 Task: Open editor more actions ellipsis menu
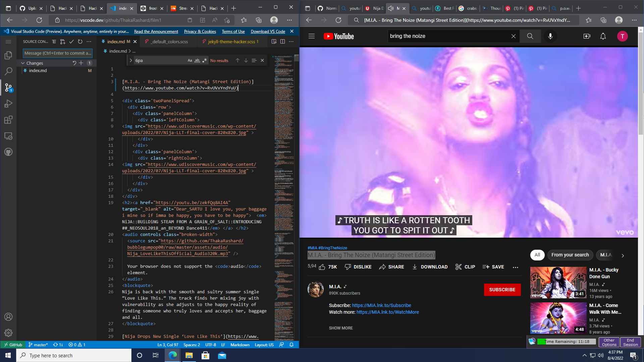(291, 42)
